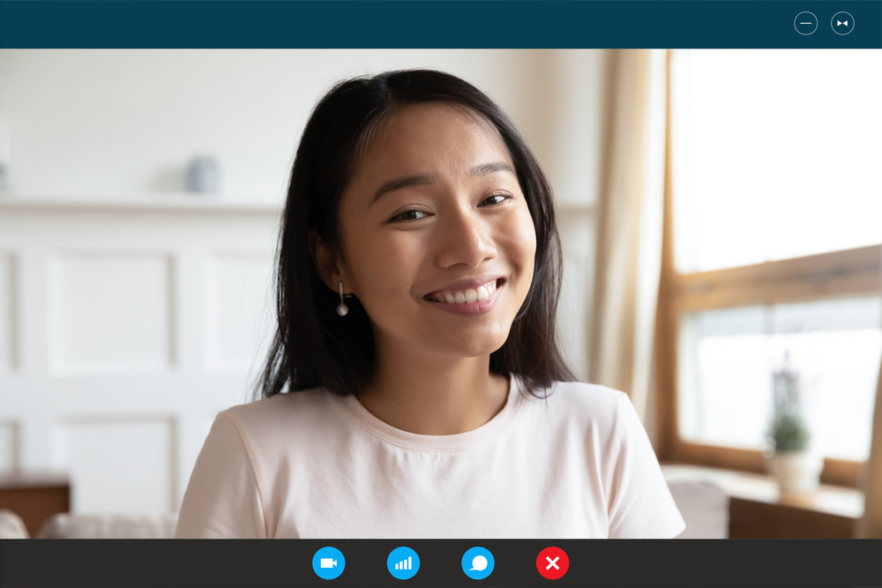Toggle the video camera button
The width and height of the screenshot is (882, 588).
click(328, 562)
